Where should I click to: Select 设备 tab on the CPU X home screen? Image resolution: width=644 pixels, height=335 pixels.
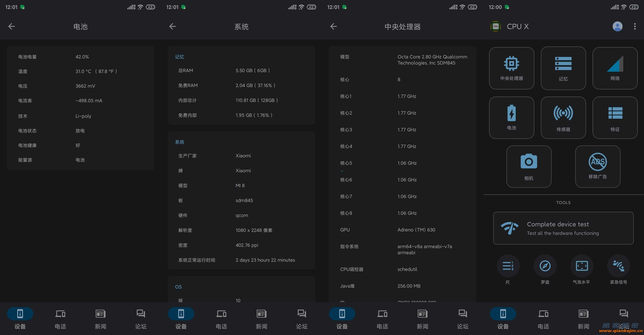tap(503, 319)
